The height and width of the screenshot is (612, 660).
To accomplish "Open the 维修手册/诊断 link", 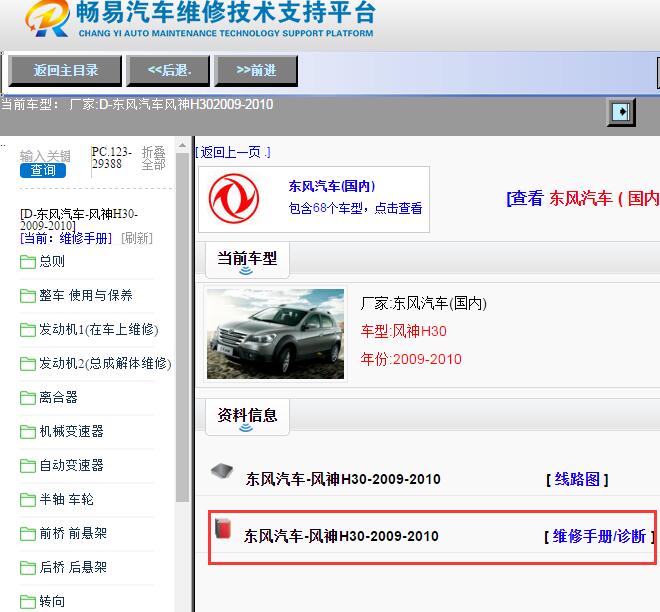I will click(x=599, y=536).
